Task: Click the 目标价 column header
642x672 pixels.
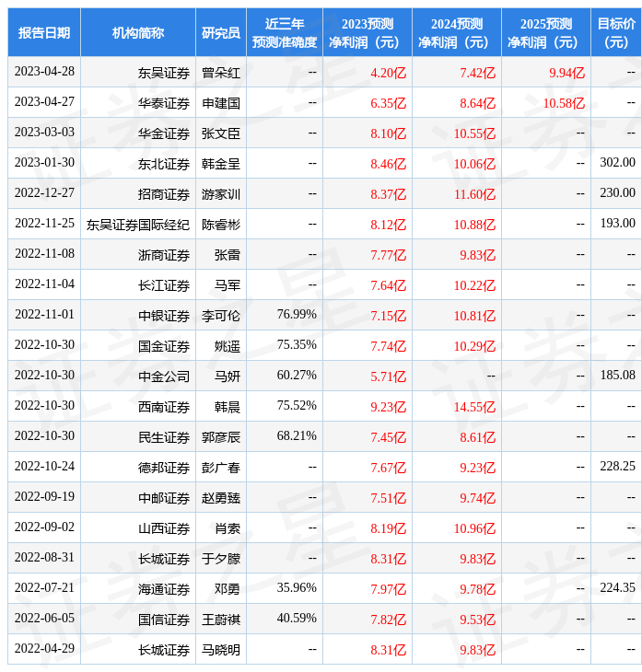Action: point(615,33)
